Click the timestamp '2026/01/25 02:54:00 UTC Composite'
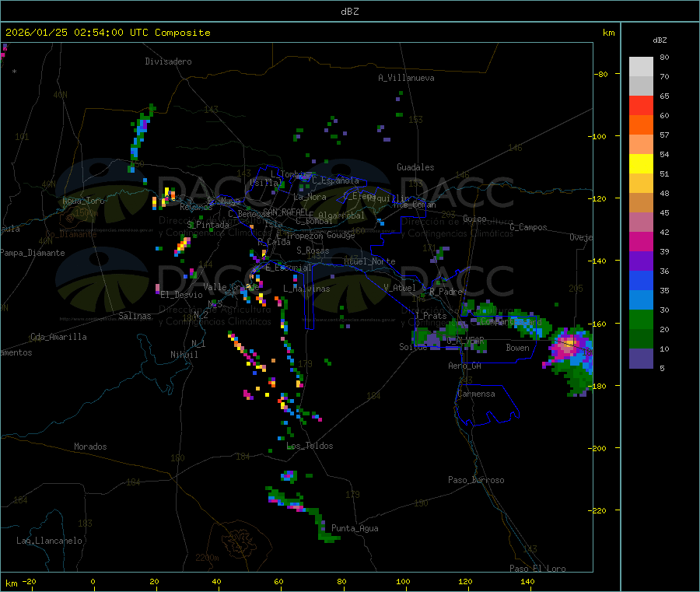This screenshot has width=700, height=592. click(x=107, y=33)
